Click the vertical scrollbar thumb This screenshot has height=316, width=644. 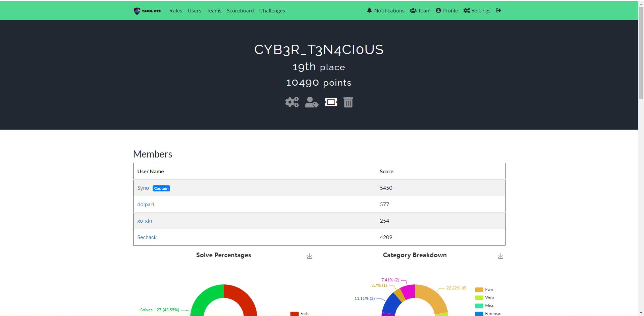pyautogui.click(x=641, y=52)
